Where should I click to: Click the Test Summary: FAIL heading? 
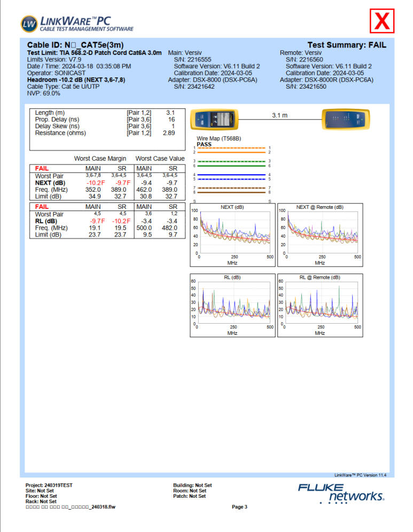click(347, 46)
